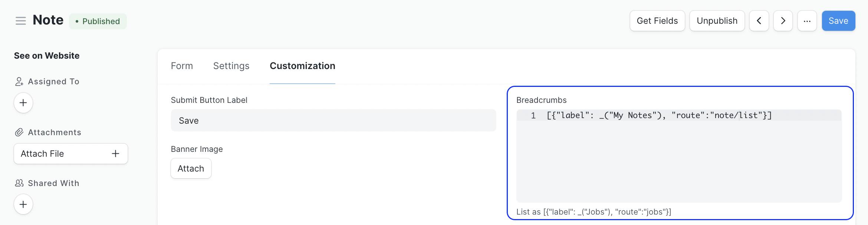868x225 pixels.
Task: Open the ellipsis overflow menu
Action: click(x=807, y=21)
